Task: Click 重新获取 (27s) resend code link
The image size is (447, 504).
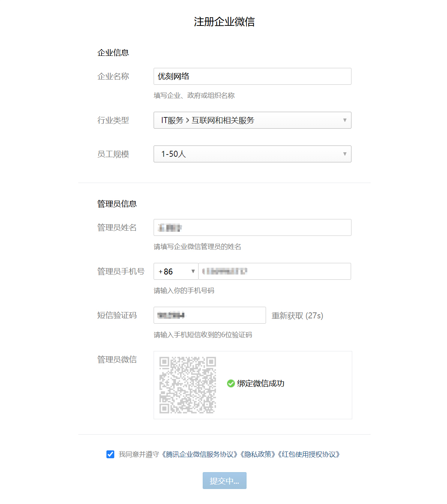Action: pyautogui.click(x=297, y=316)
